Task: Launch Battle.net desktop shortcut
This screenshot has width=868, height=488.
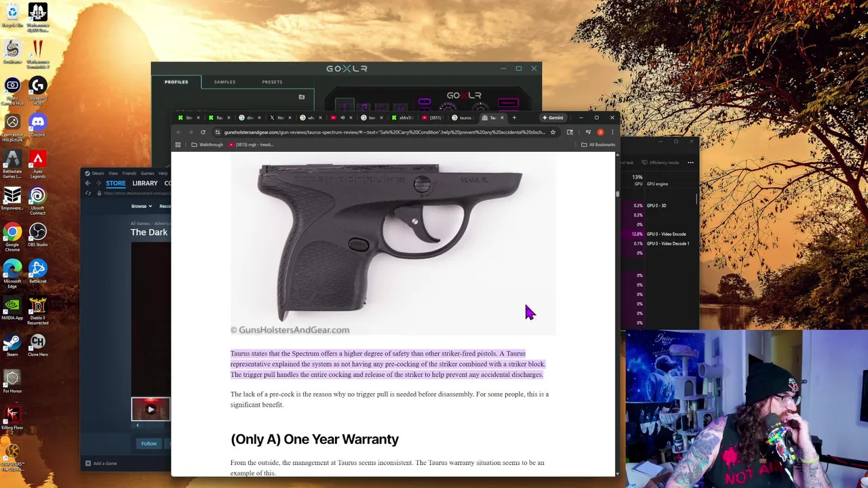Action: (38, 272)
